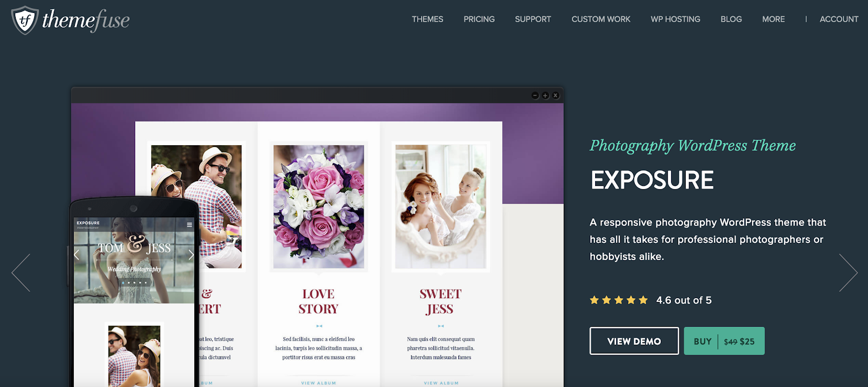Open the Themes menu
Screen dimensions: 868x387
pos(427,19)
